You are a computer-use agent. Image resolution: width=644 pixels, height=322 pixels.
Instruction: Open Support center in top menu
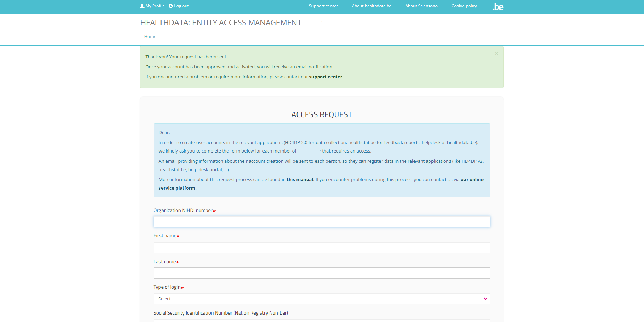tap(323, 6)
